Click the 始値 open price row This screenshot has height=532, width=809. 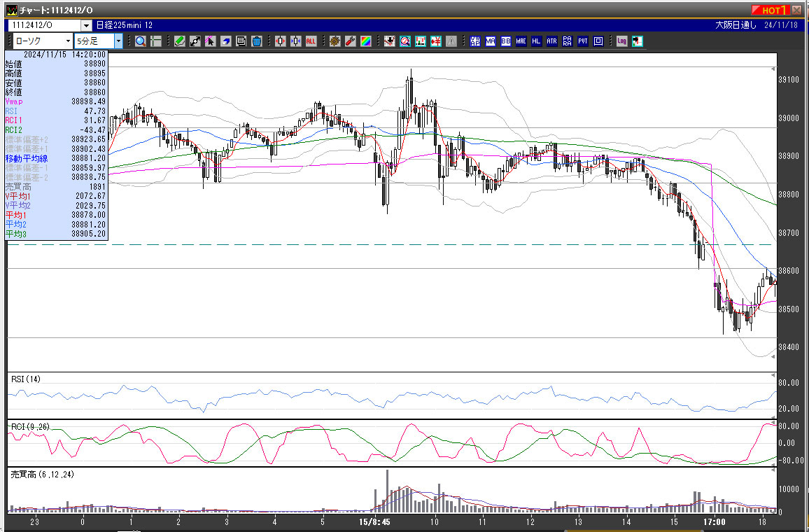tap(56, 64)
